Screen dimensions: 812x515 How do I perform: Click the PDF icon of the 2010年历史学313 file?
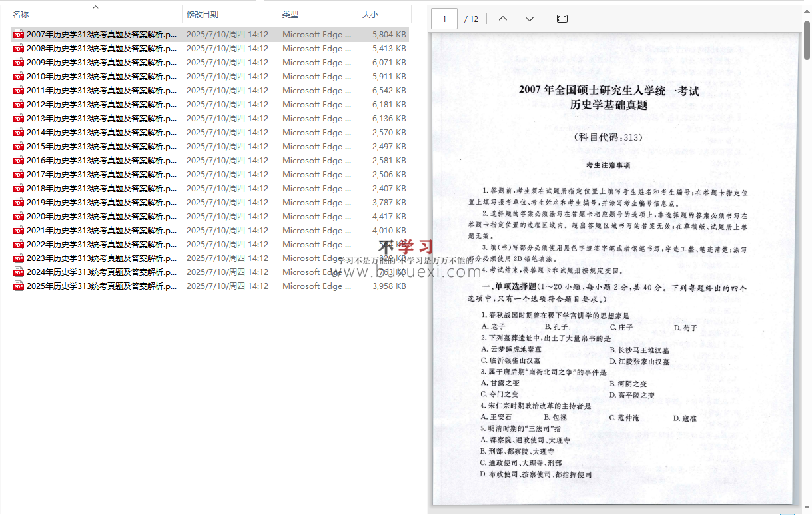(19, 77)
